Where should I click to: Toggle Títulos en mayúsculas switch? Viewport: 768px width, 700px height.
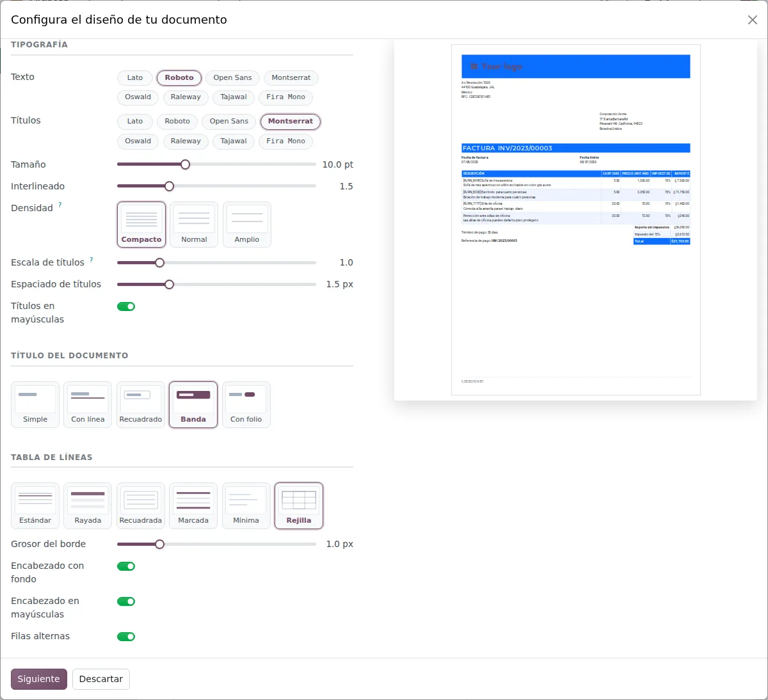click(126, 306)
